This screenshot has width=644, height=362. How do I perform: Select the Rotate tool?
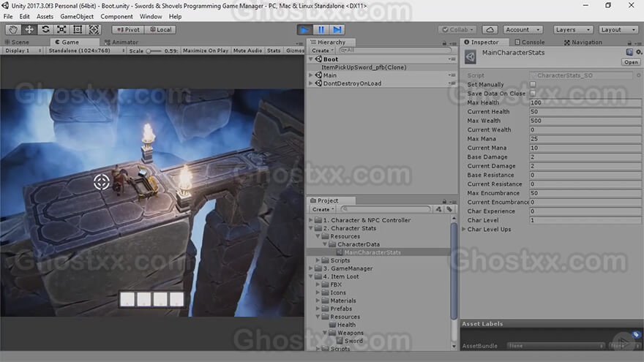click(45, 29)
